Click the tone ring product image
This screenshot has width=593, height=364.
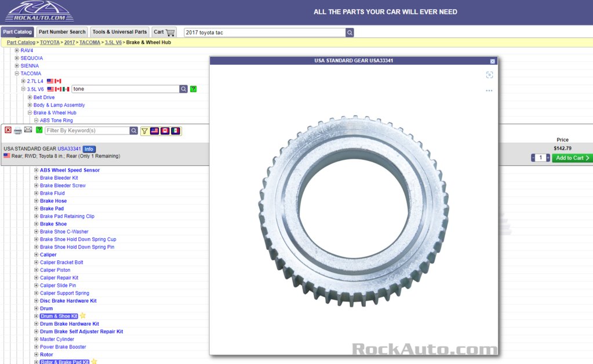(x=354, y=211)
